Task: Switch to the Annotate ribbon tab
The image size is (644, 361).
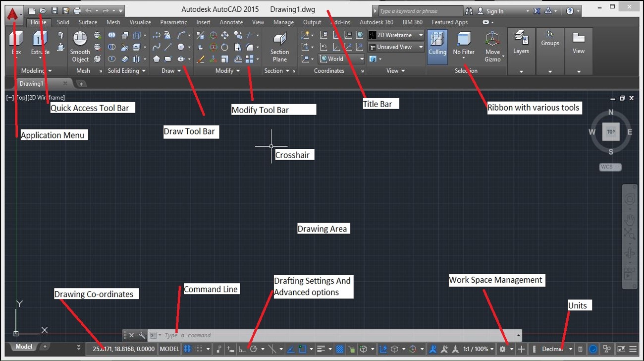Action: 231,22
